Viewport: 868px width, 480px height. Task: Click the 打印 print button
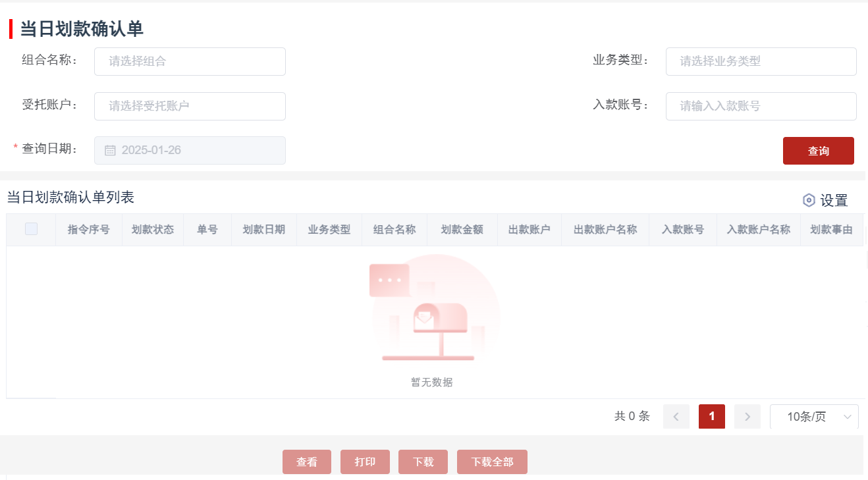coord(365,462)
